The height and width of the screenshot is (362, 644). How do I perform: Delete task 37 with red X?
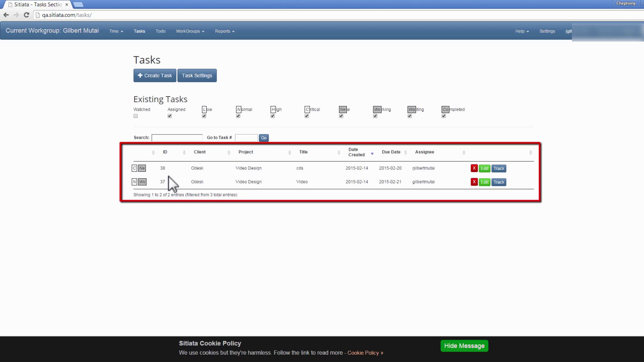[474, 182]
